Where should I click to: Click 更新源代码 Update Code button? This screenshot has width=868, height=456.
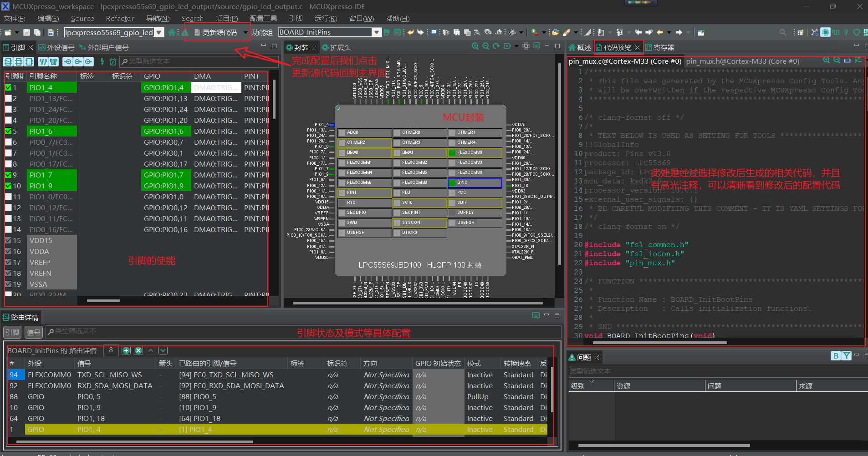coord(215,32)
